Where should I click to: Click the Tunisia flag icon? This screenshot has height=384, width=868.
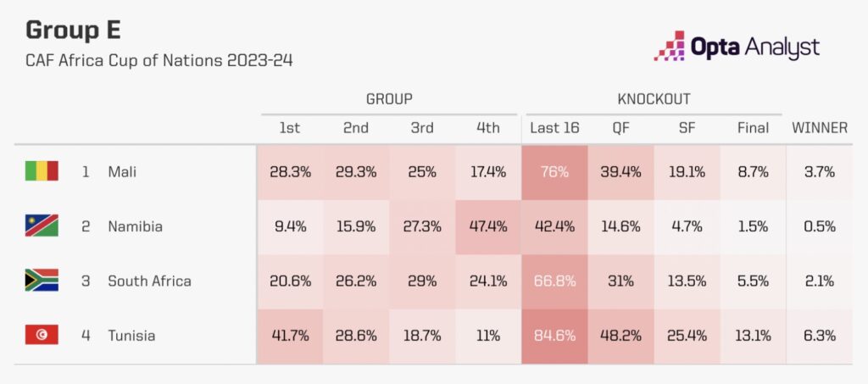click(42, 335)
